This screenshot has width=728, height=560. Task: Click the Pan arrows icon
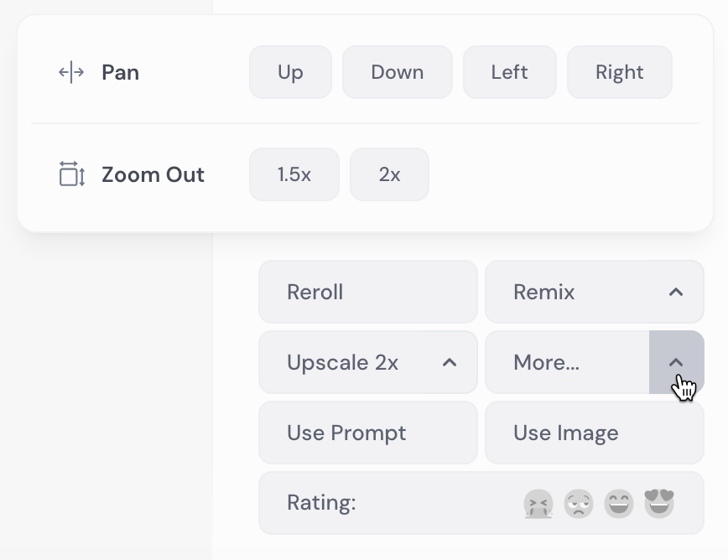tap(71, 72)
